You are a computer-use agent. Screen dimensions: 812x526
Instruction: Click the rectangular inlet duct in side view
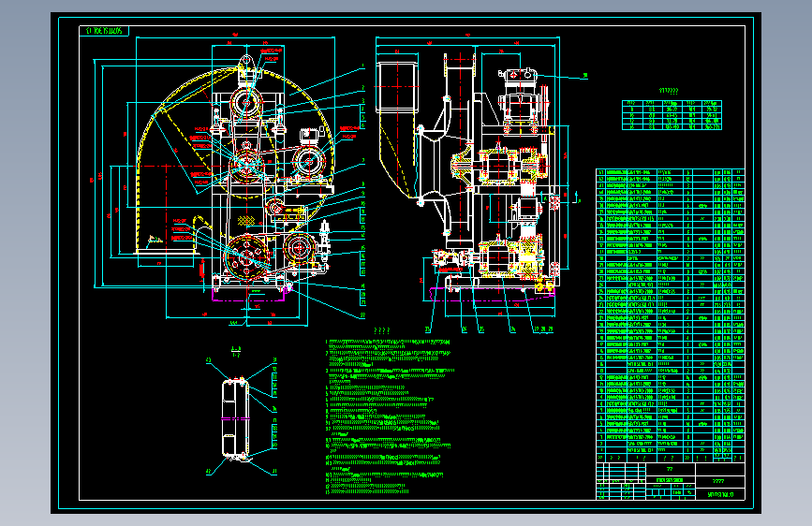click(x=398, y=87)
